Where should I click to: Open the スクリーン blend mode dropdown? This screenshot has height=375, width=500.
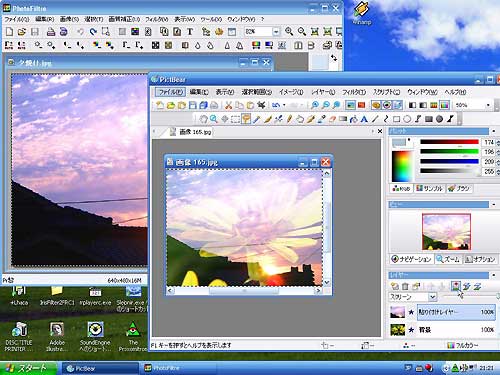pyautogui.click(x=432, y=297)
